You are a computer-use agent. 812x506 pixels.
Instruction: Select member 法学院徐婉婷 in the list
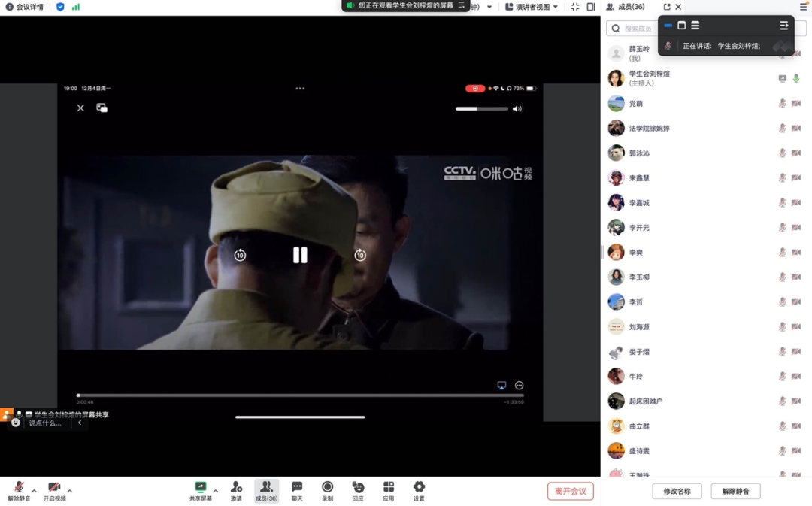click(649, 129)
